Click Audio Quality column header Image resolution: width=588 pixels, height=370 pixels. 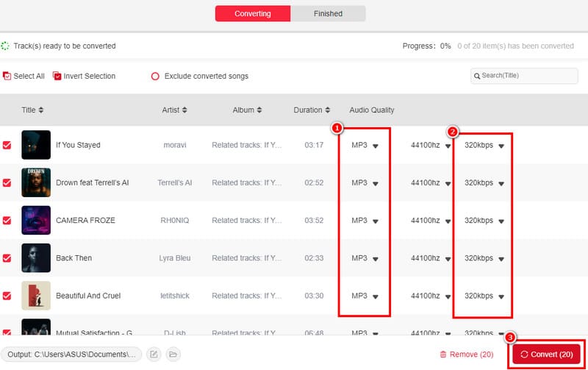[x=372, y=110]
